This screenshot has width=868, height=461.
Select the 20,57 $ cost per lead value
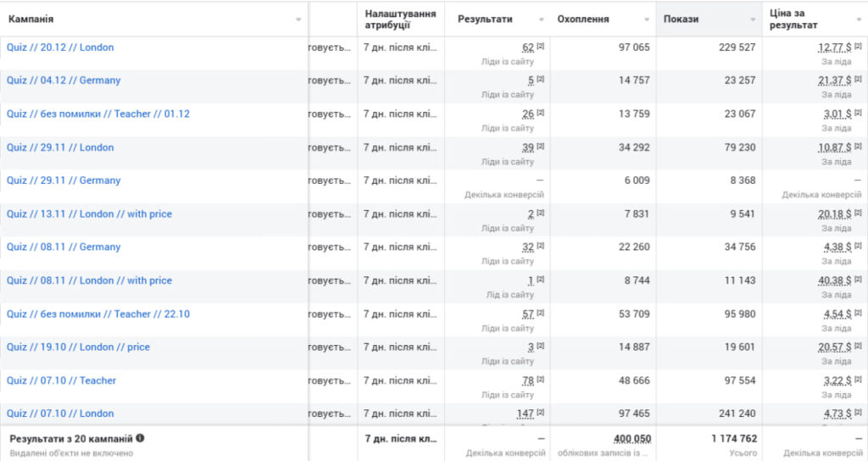pos(835,347)
